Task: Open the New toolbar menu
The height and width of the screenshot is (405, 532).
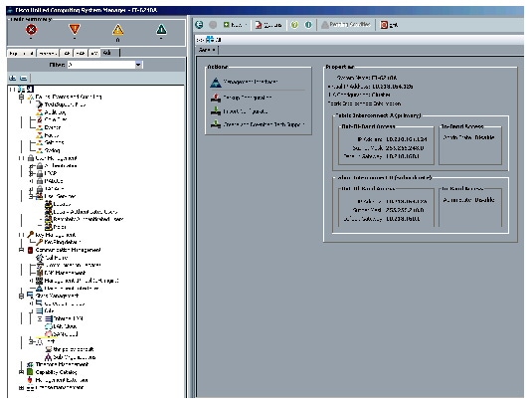Action: click(x=235, y=25)
